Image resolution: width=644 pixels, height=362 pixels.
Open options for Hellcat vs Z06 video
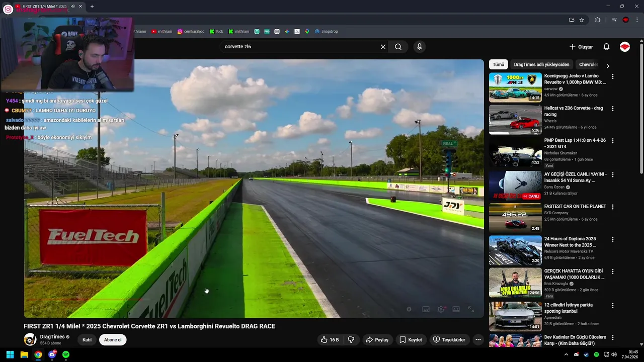(612, 109)
